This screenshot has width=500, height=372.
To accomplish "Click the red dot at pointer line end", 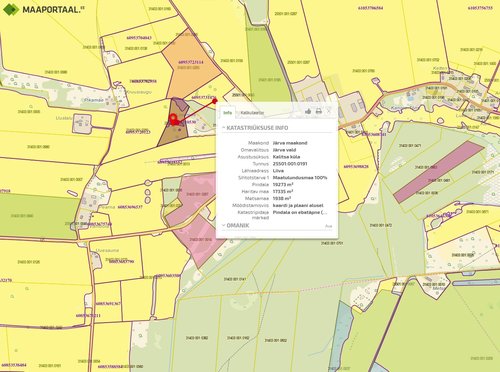I will point(215,101).
